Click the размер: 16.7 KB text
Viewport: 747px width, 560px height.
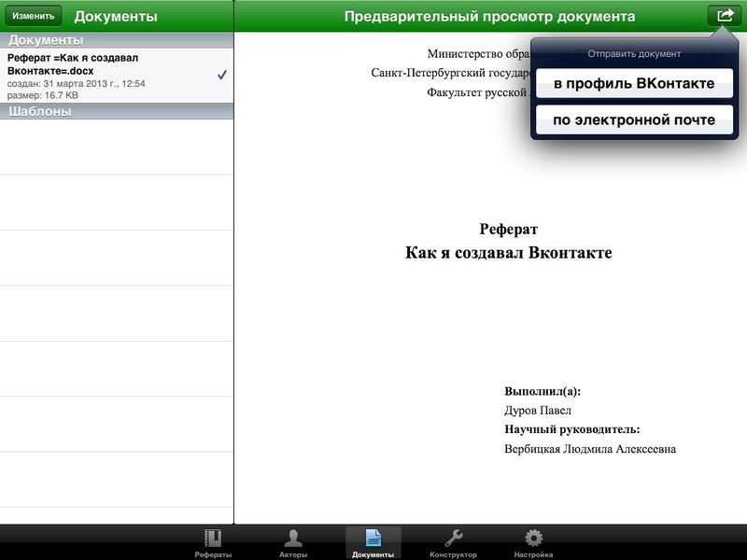tap(42, 95)
